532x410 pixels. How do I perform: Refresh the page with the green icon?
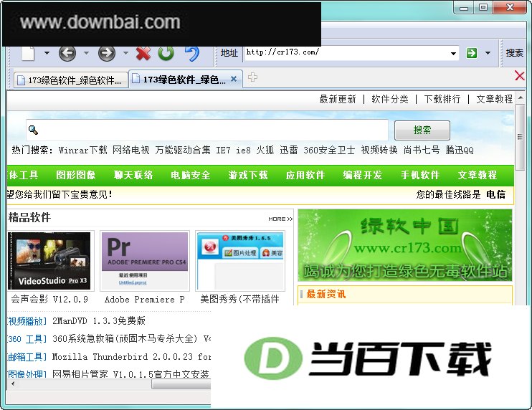[166, 53]
